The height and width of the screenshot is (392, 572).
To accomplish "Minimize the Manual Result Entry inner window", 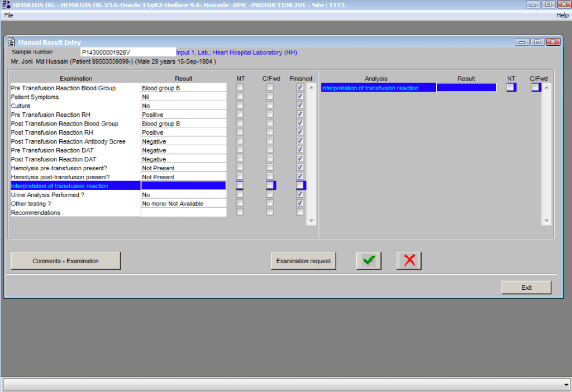I will 523,42.
